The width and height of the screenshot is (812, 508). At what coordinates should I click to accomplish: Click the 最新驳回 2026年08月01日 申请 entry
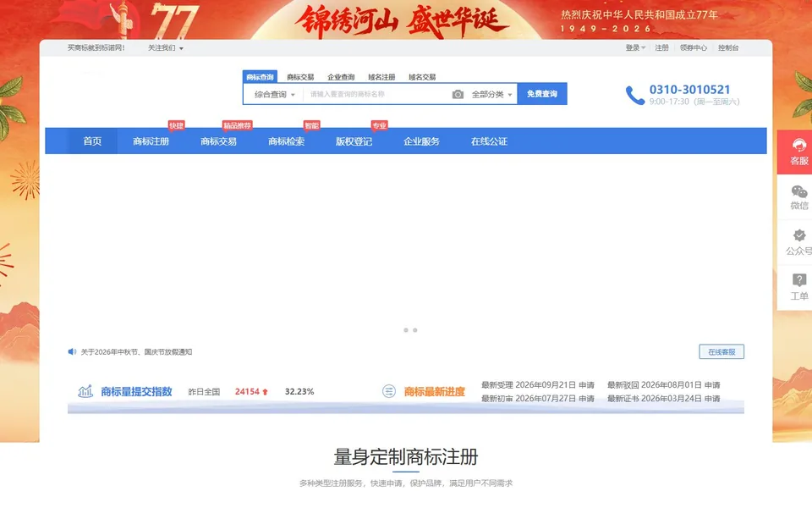(663, 385)
